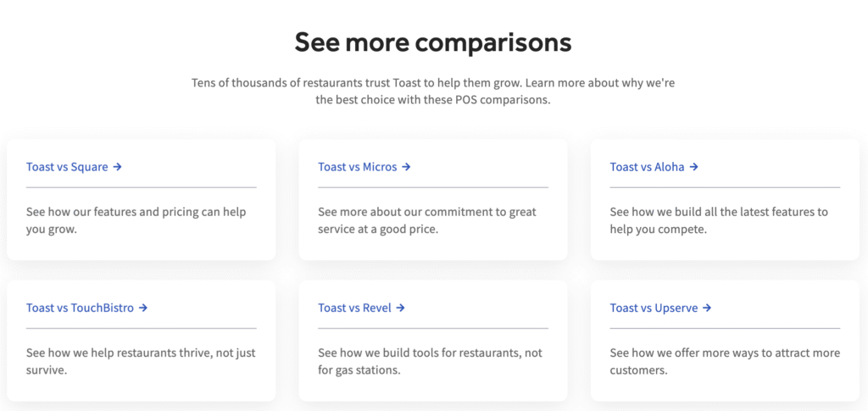Click the 'features and pricing can help you grow' text

point(136,220)
